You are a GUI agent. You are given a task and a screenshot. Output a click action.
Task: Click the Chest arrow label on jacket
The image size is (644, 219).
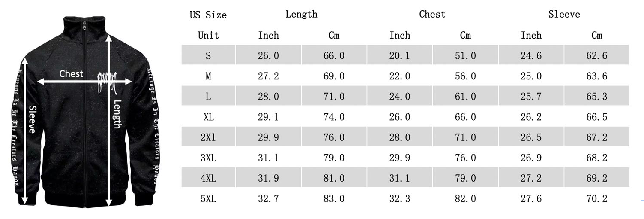point(71,74)
